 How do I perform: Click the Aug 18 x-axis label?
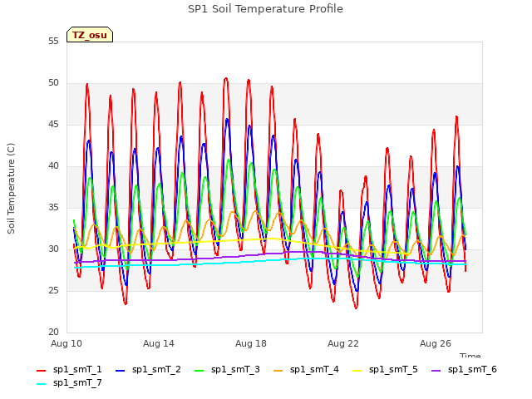point(251,343)
